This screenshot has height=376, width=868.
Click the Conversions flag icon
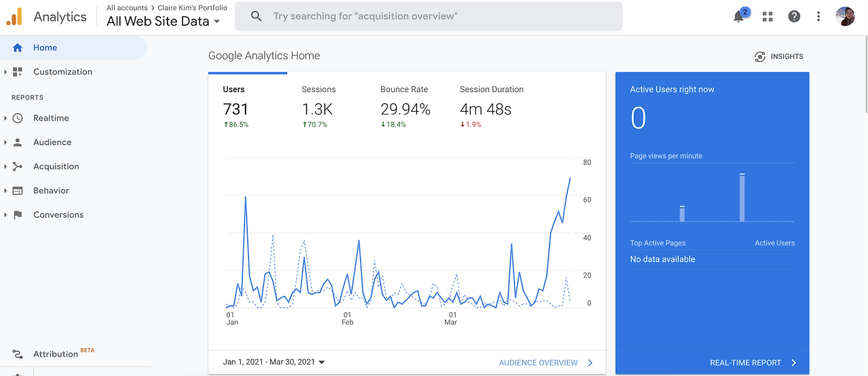18,215
